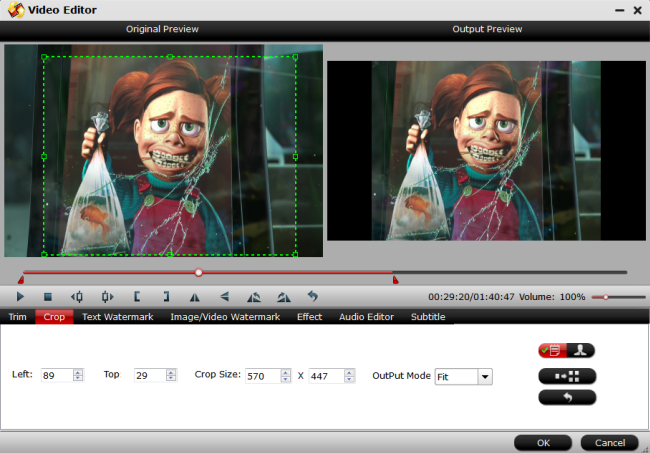The width and height of the screenshot is (650, 453).
Task: Click the bottom-left crop handle
Action: (x=44, y=254)
